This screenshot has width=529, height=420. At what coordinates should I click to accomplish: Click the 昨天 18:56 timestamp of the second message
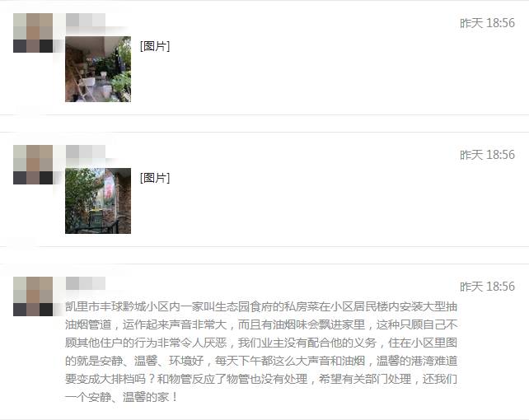point(487,155)
